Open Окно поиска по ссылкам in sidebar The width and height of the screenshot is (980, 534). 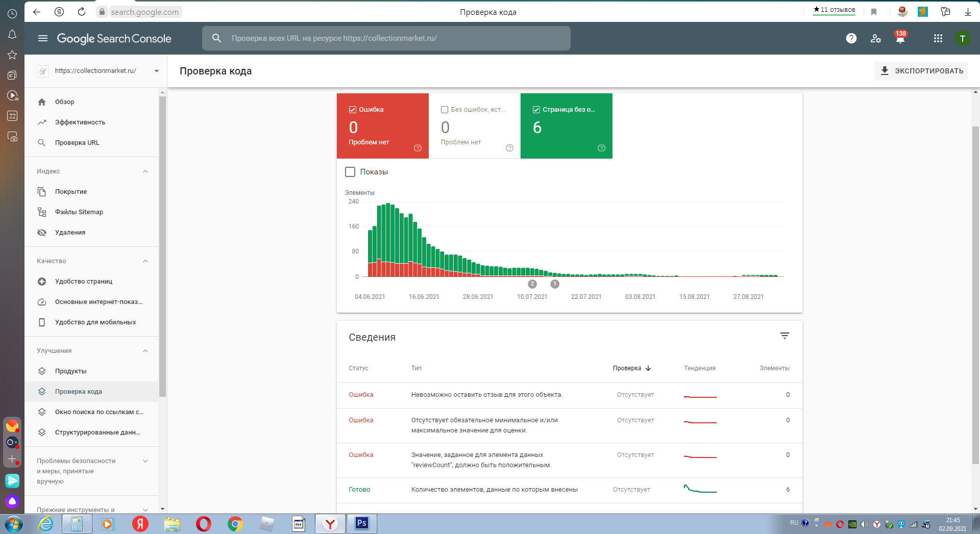click(x=92, y=412)
